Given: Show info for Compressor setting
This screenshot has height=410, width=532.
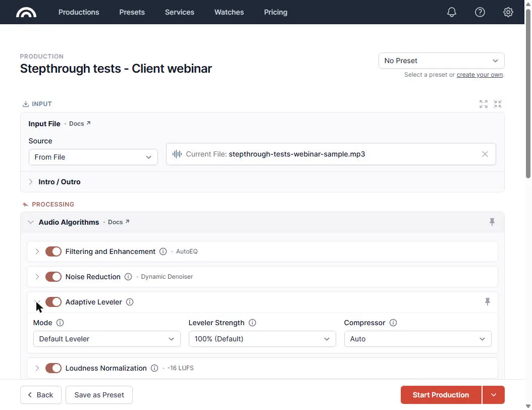Looking at the screenshot, I should (393, 323).
